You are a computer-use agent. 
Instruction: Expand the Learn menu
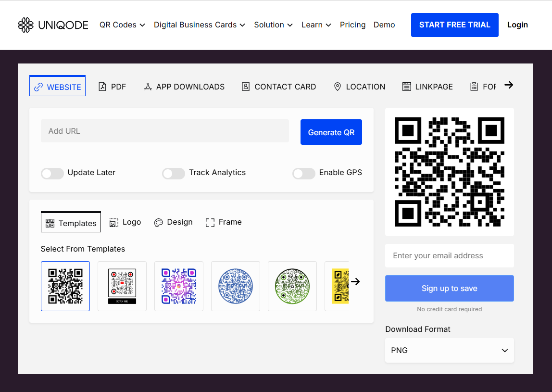(316, 25)
